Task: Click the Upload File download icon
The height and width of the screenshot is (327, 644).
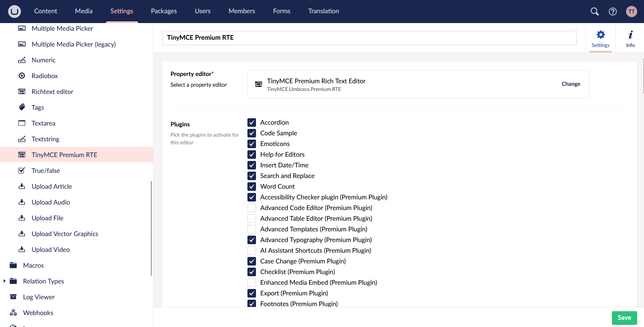Action: tap(22, 218)
